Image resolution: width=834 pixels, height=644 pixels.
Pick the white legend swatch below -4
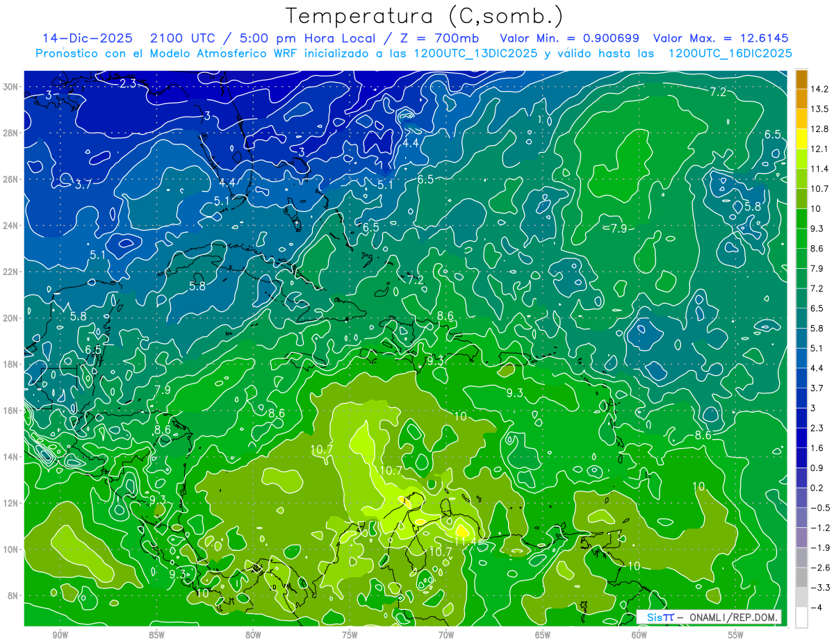pos(801,618)
